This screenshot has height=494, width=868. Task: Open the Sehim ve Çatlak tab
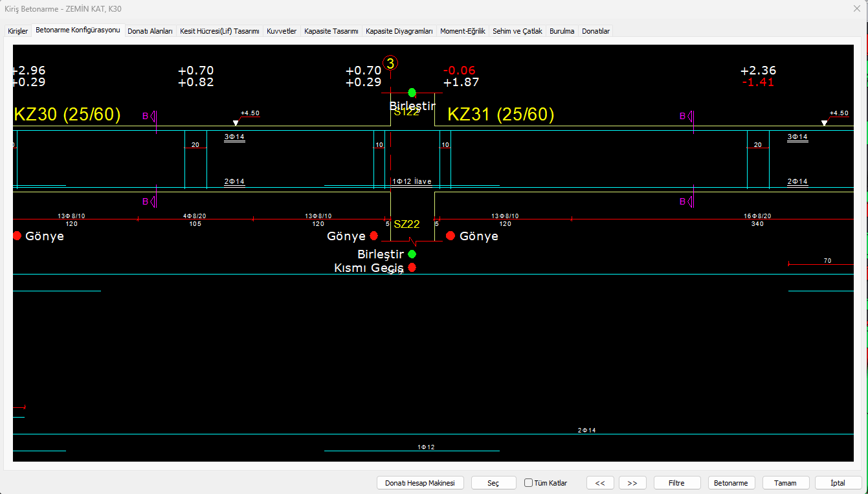click(517, 31)
